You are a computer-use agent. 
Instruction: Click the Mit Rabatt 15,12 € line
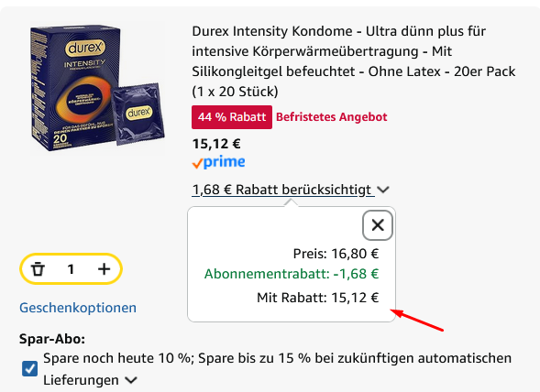pyautogui.click(x=318, y=298)
